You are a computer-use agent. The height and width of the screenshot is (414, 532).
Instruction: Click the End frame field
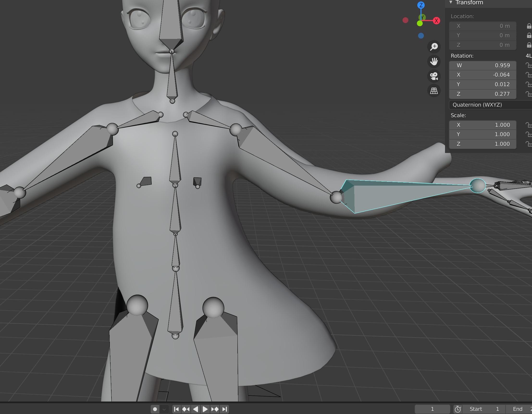pyautogui.click(x=519, y=409)
